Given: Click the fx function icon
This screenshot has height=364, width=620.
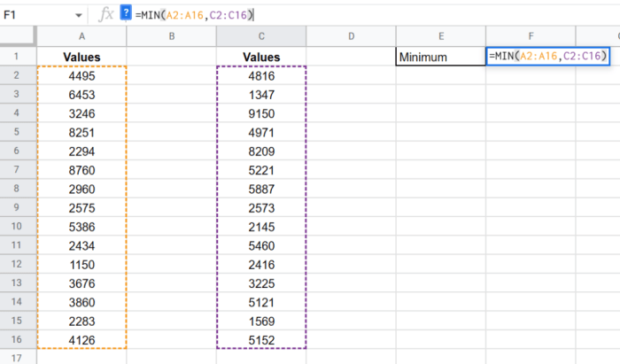Looking at the screenshot, I should [106, 15].
